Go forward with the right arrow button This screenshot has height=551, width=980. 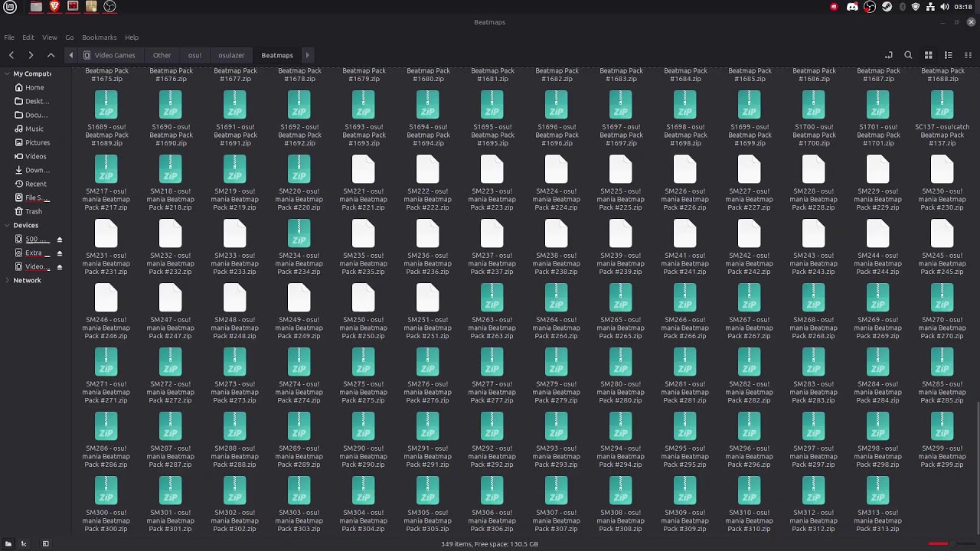click(x=31, y=55)
